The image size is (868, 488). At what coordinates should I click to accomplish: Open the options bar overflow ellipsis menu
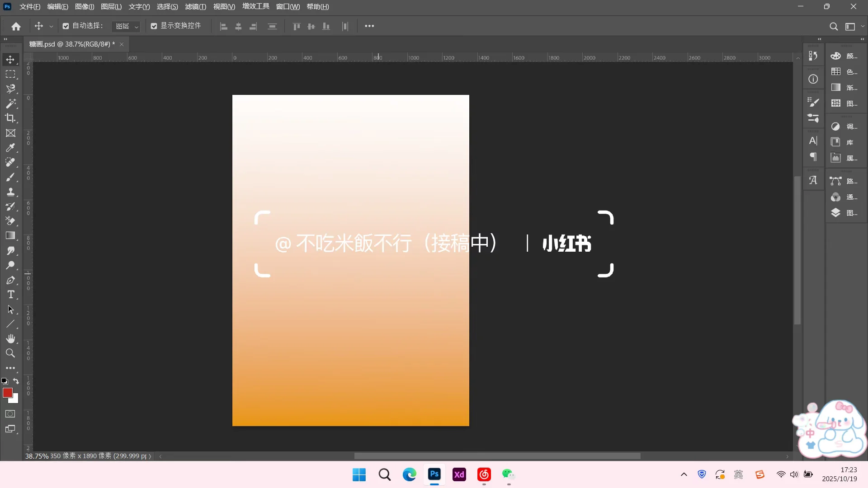click(x=369, y=26)
